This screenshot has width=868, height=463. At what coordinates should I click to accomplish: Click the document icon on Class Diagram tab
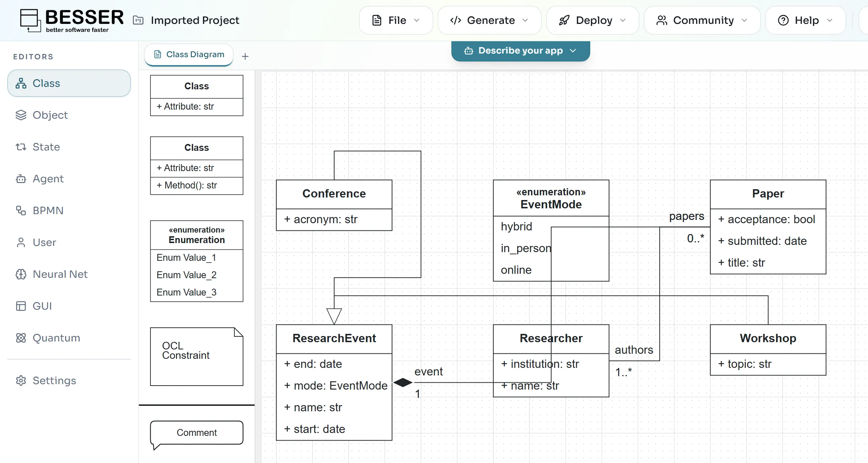[158, 55]
